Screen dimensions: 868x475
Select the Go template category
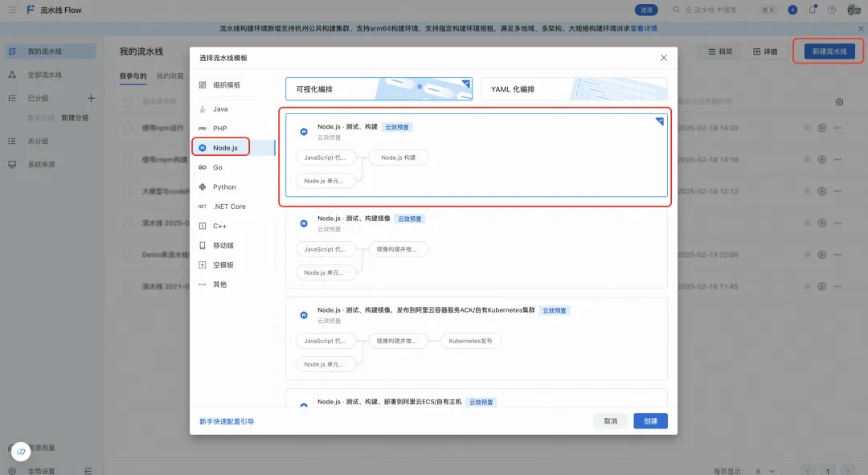point(218,167)
